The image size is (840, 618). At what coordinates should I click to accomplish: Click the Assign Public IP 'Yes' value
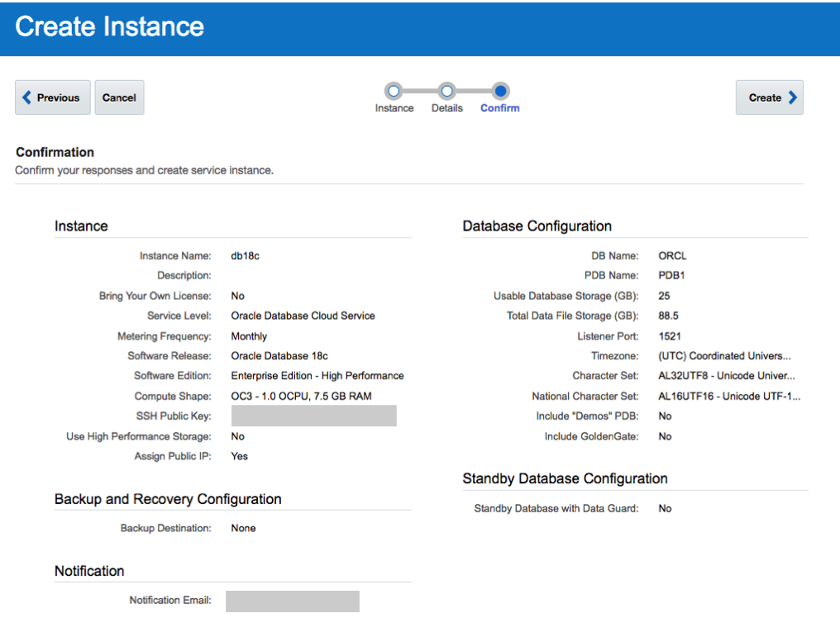coord(240,456)
